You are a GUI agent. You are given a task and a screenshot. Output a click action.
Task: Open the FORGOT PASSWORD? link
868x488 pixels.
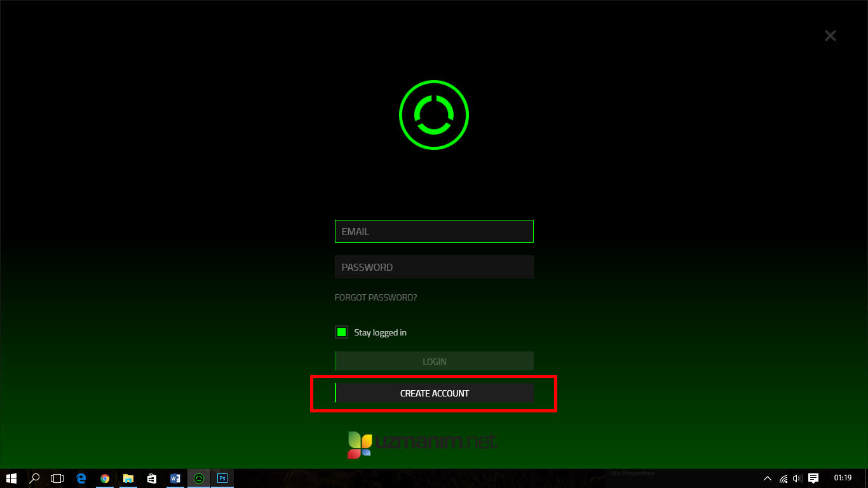click(x=376, y=297)
